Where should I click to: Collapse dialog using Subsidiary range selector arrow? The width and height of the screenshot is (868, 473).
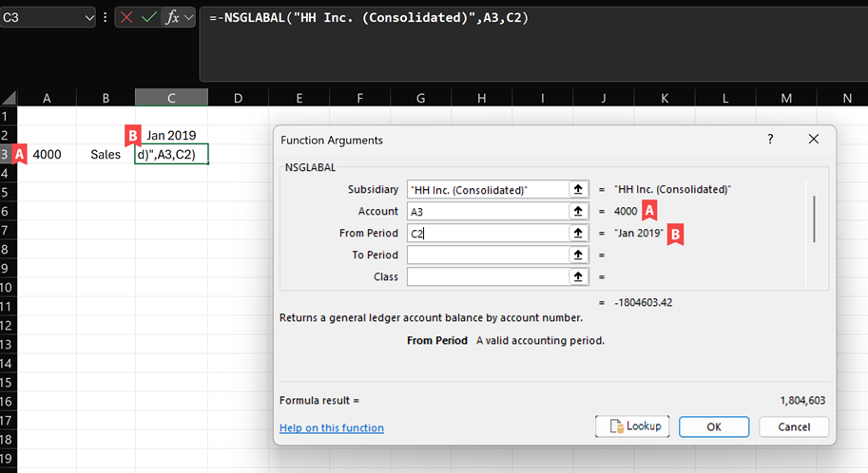coord(578,189)
